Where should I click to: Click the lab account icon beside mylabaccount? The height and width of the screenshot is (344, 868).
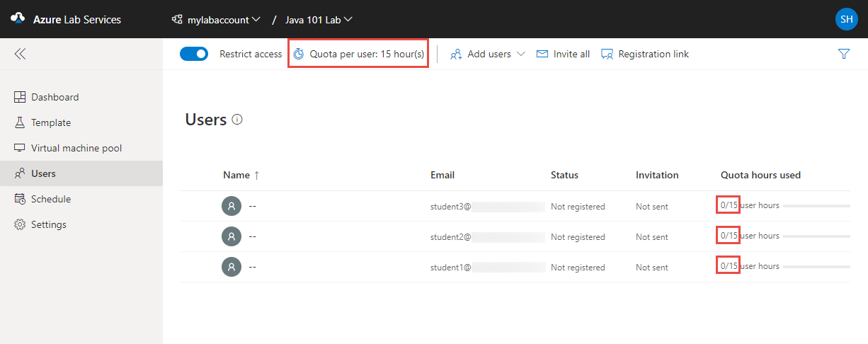177,19
